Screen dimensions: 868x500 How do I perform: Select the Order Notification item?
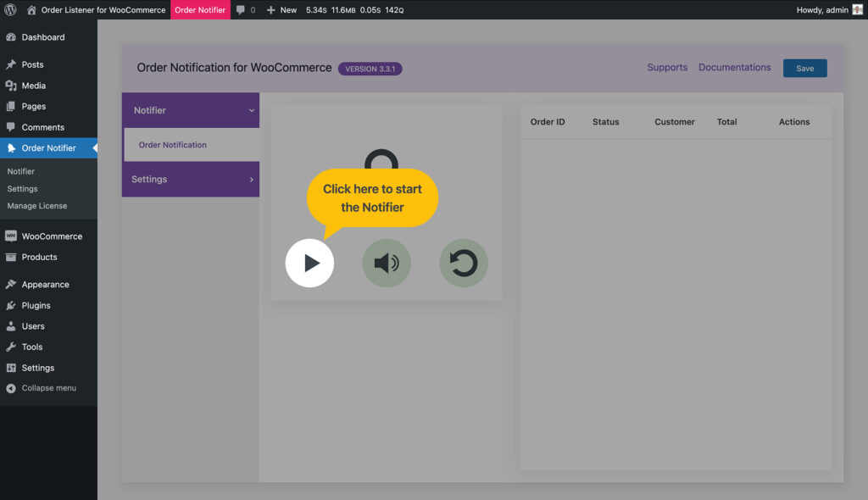pyautogui.click(x=192, y=145)
